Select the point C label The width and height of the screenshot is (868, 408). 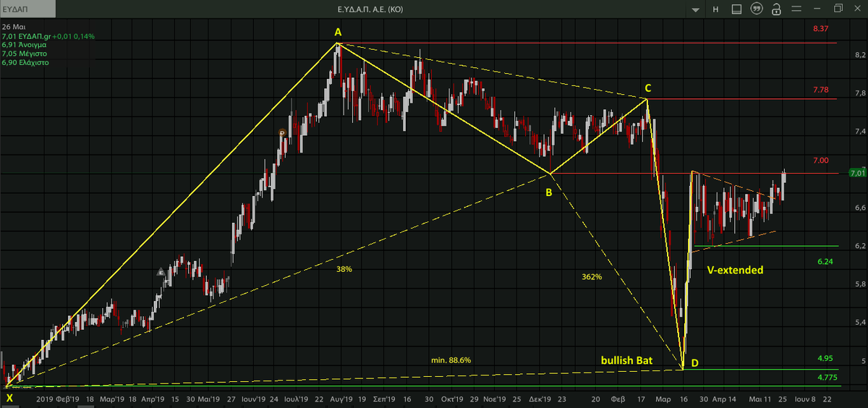tap(648, 88)
